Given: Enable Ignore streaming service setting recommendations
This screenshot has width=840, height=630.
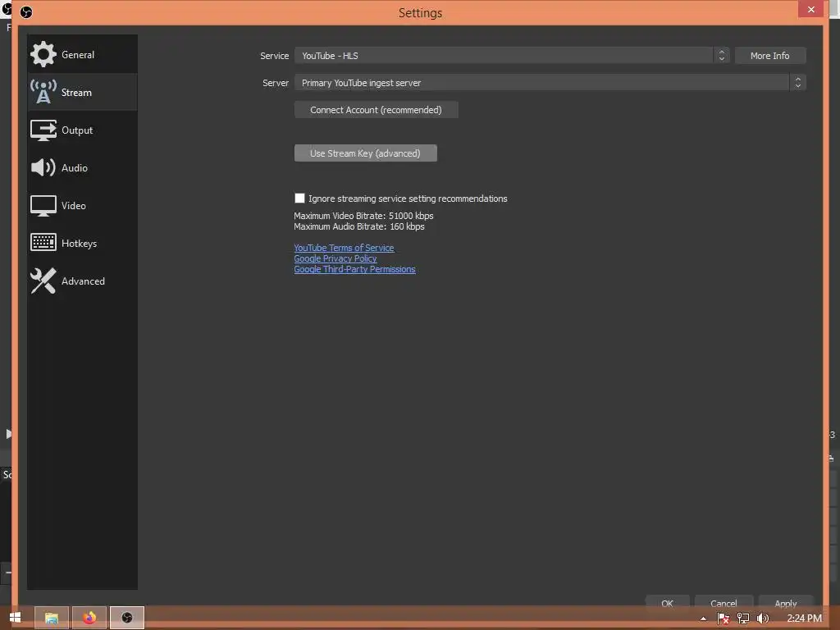Looking at the screenshot, I should (299, 199).
